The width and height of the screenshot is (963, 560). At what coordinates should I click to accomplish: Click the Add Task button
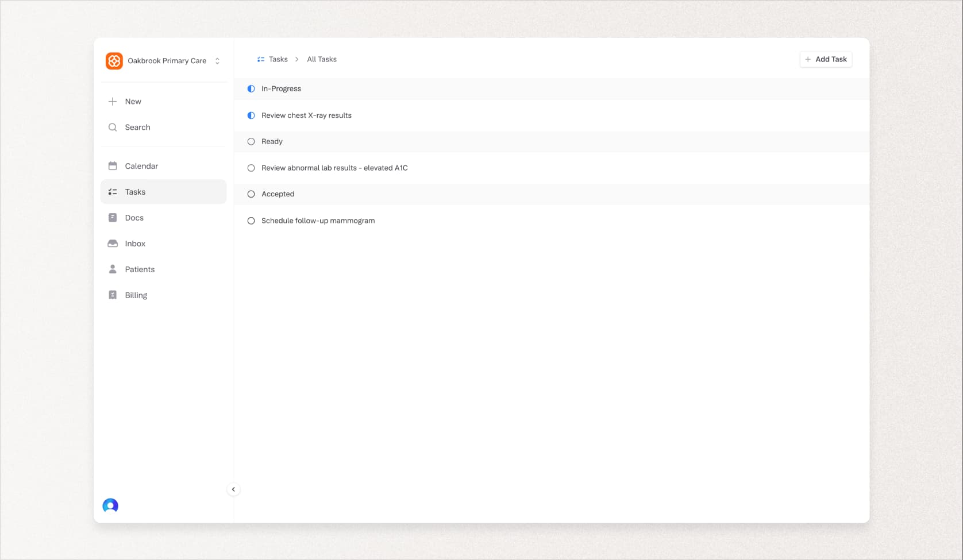point(826,59)
